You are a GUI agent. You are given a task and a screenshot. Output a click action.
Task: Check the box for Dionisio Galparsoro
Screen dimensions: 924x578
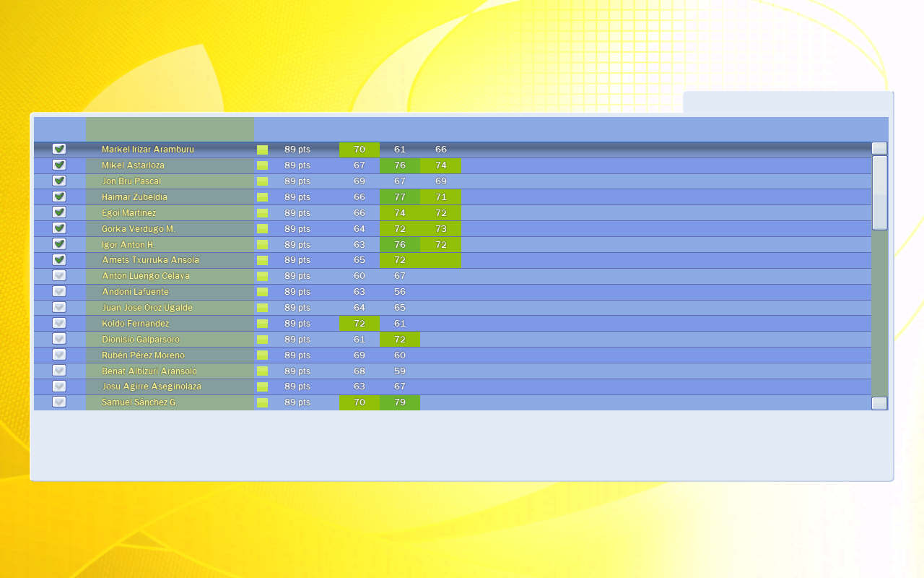point(59,339)
